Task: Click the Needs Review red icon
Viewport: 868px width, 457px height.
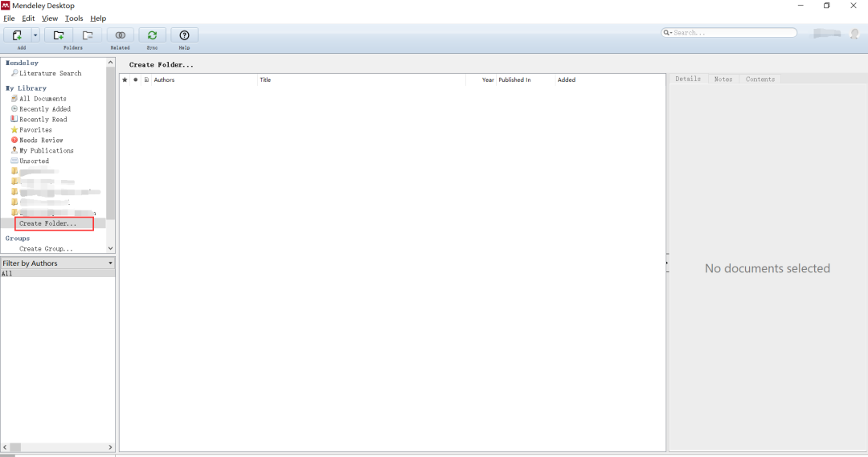Action: click(x=14, y=140)
